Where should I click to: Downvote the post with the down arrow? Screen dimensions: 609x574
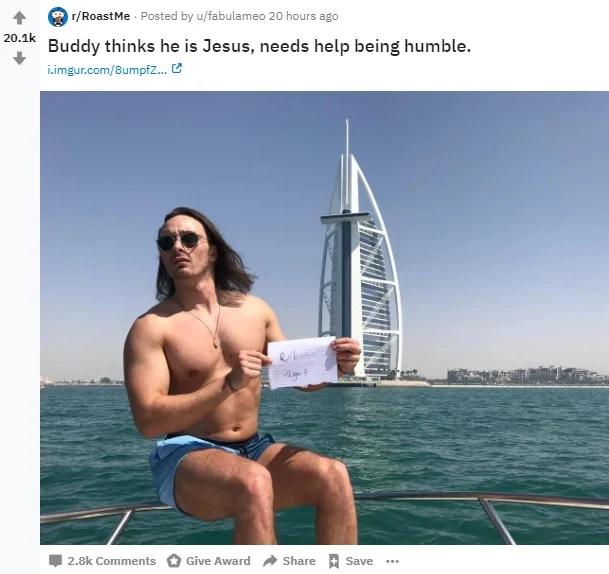[x=19, y=58]
